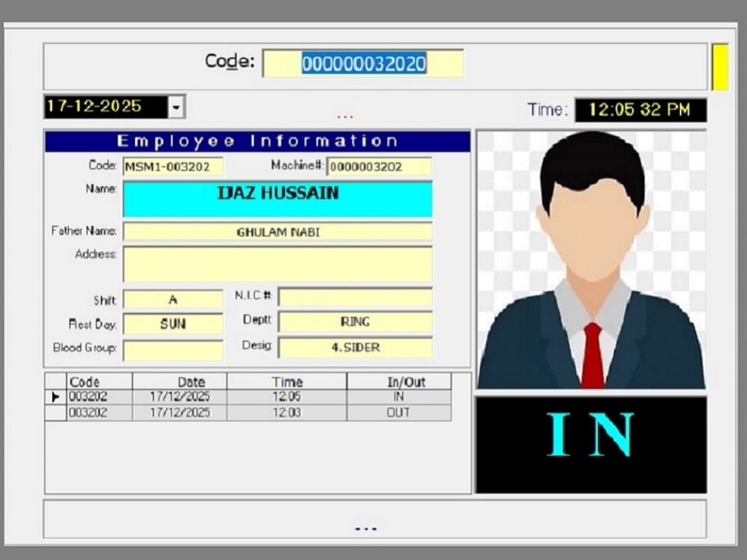Click the row selector of the 12:03 OUT row

pyautogui.click(x=55, y=413)
